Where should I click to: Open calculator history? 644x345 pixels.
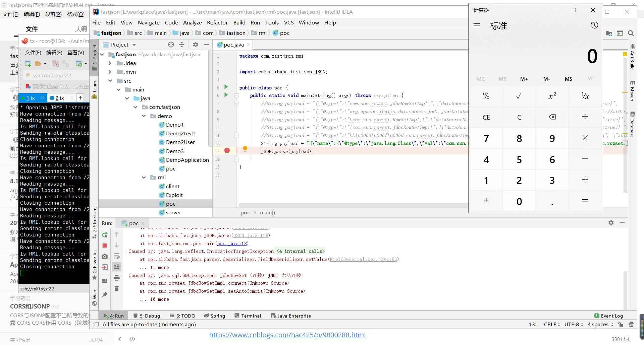pos(595,25)
